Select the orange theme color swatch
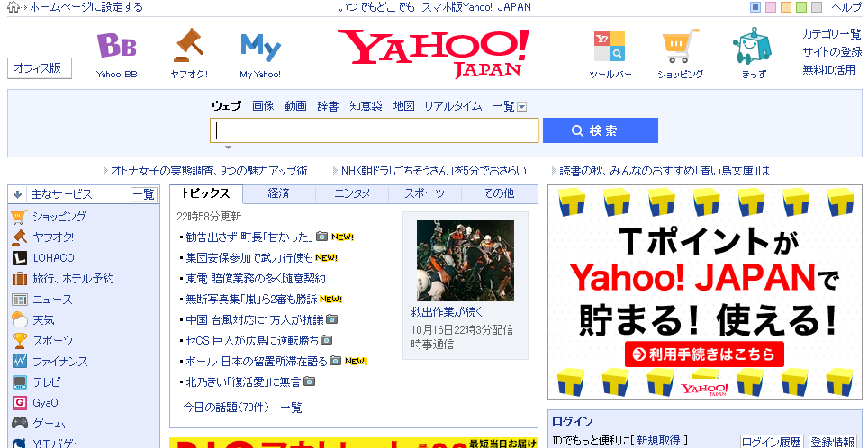The height and width of the screenshot is (448, 868). click(x=785, y=7)
